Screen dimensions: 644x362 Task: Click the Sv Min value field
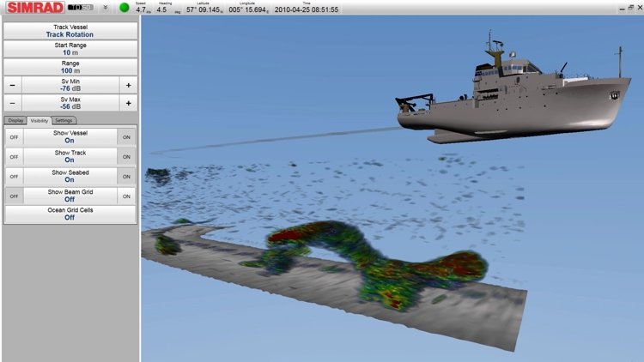[x=70, y=85]
